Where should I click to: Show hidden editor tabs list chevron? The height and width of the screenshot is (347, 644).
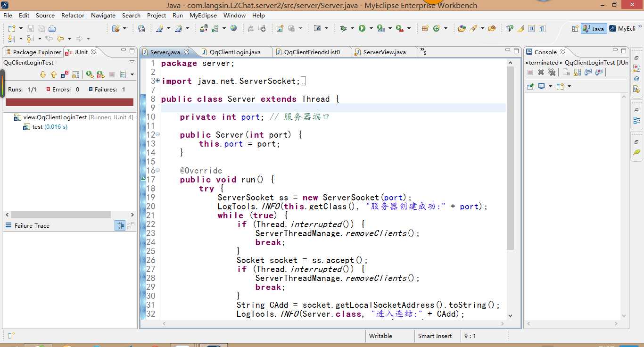tap(423, 51)
